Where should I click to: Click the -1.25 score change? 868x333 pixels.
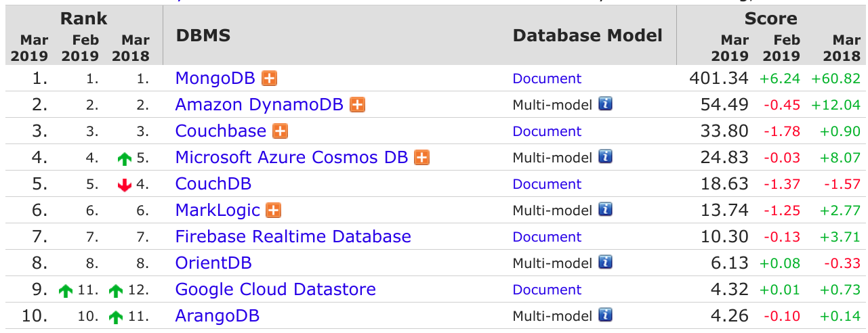tap(782, 210)
